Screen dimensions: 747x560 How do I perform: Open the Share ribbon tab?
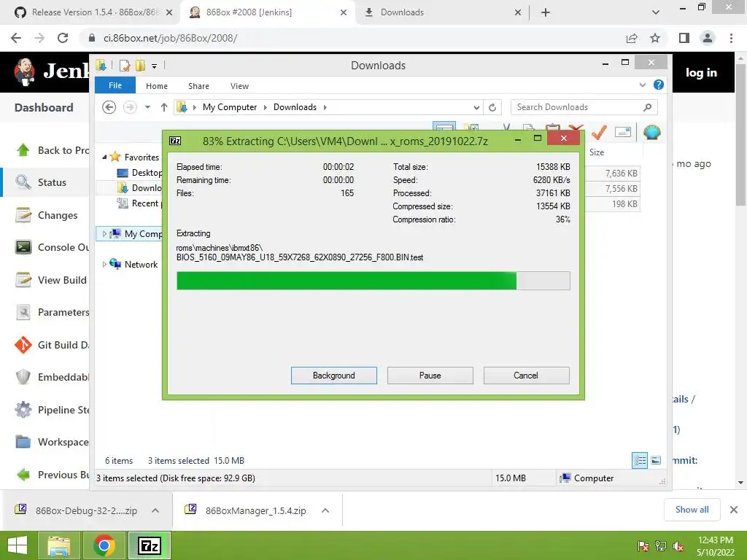pos(198,86)
